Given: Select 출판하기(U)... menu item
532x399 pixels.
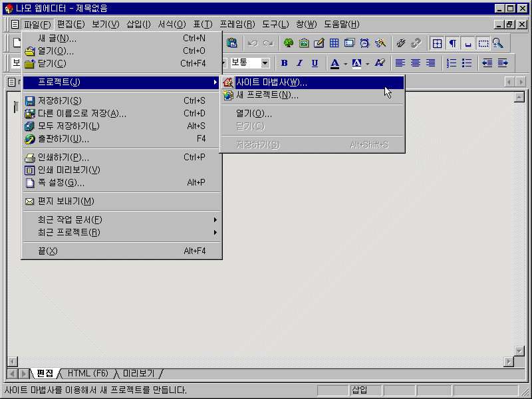Looking at the screenshot, I should (122, 139).
